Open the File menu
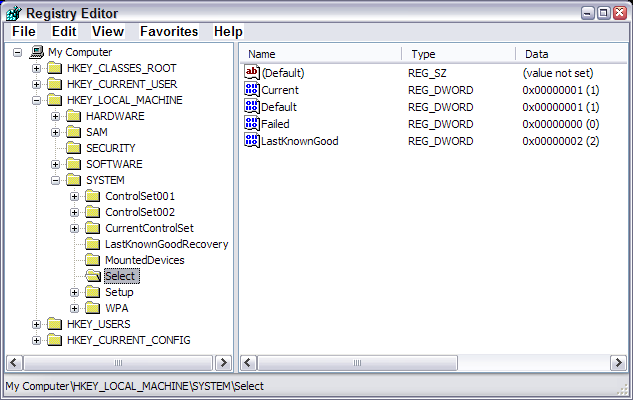Image resolution: width=633 pixels, height=400 pixels. click(24, 31)
